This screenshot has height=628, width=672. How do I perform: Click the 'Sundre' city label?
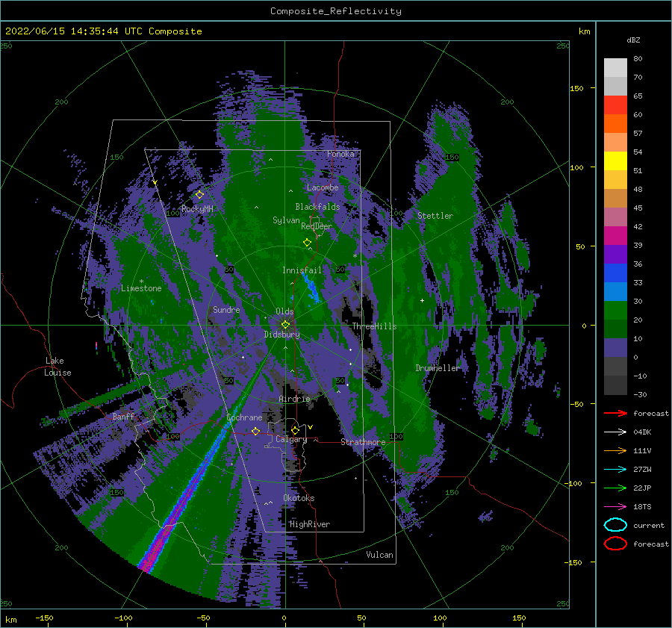pyautogui.click(x=226, y=309)
